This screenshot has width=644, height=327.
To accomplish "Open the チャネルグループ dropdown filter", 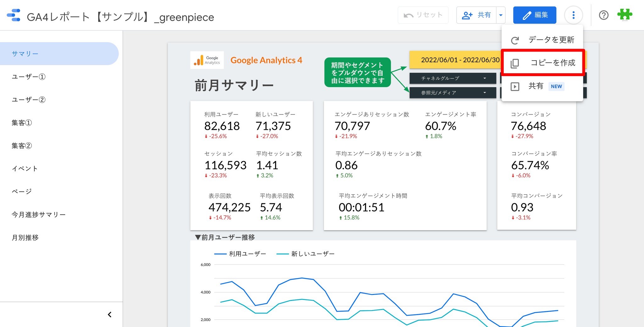I will click(x=453, y=78).
